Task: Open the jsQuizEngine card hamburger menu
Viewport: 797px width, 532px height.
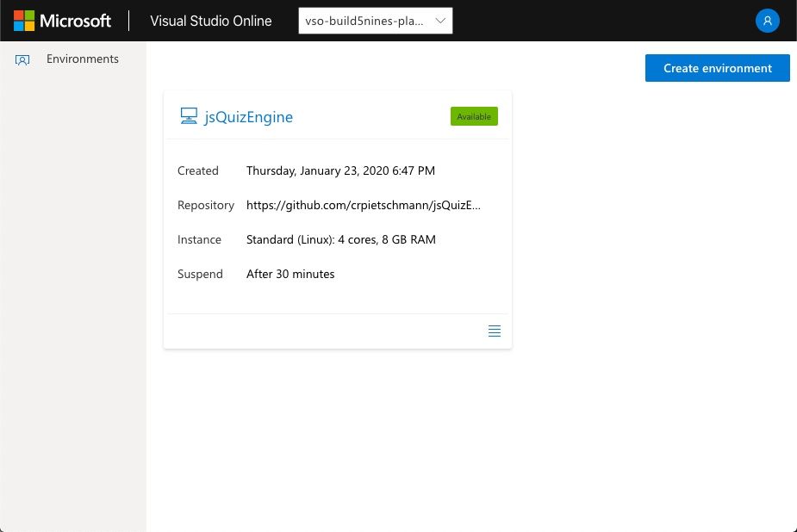Action: pyautogui.click(x=494, y=331)
